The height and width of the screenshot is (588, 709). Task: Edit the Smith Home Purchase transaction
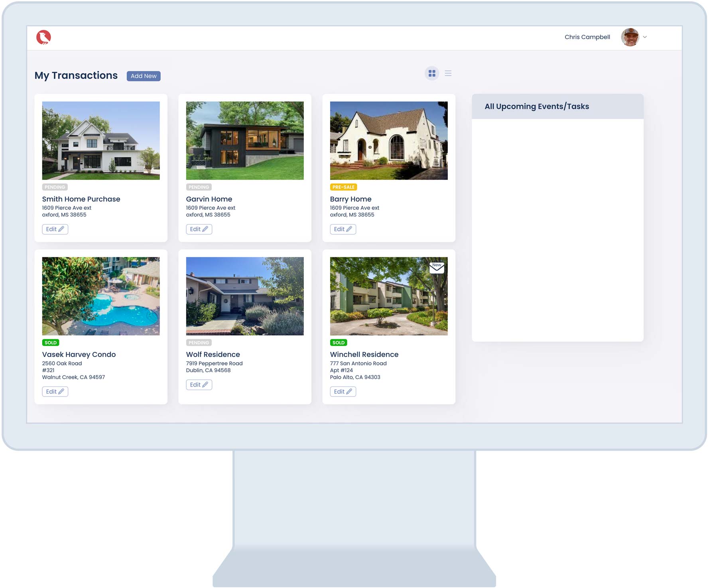pos(55,229)
